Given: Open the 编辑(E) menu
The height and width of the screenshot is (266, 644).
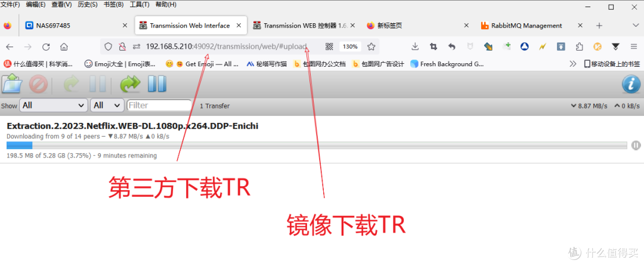Looking at the screenshot, I should 36,5.
